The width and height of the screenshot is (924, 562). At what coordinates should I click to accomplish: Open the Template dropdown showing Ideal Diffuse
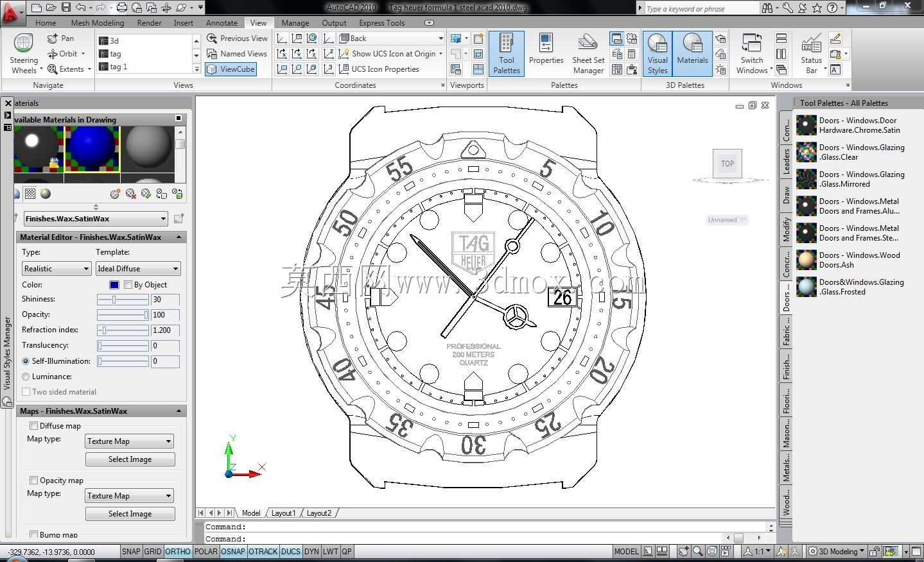138,269
